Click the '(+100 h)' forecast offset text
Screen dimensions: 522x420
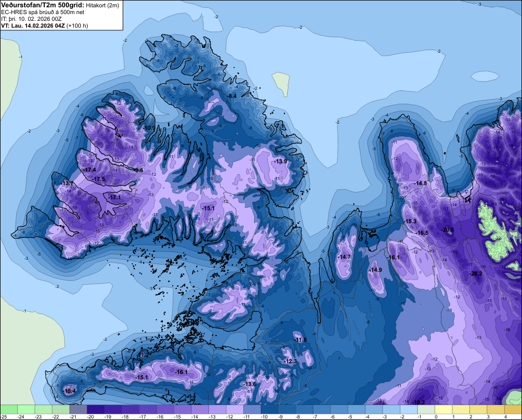[77, 26]
